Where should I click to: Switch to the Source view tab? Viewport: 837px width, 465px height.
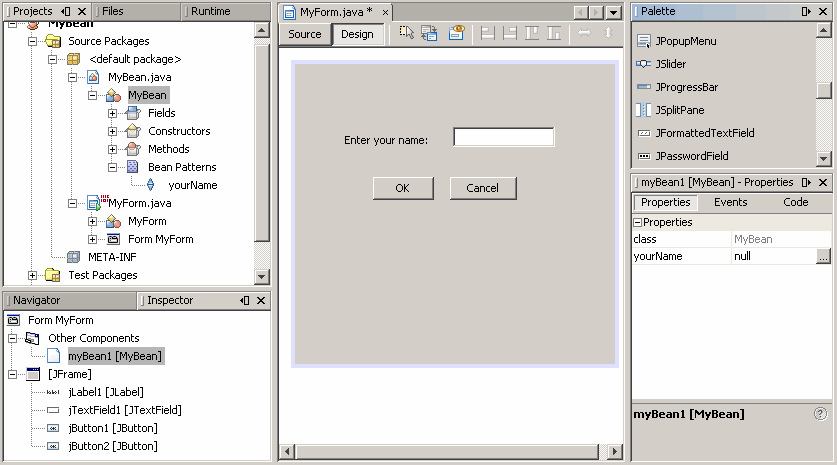pos(305,34)
